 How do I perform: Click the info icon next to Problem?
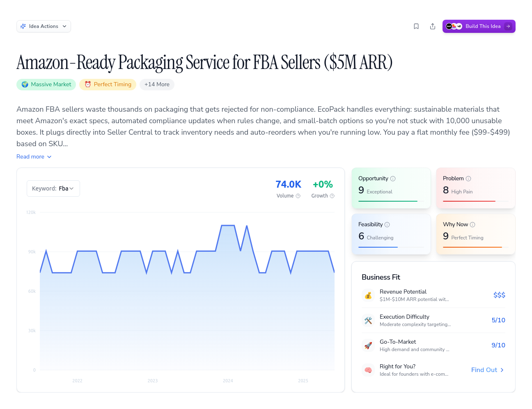(x=468, y=179)
